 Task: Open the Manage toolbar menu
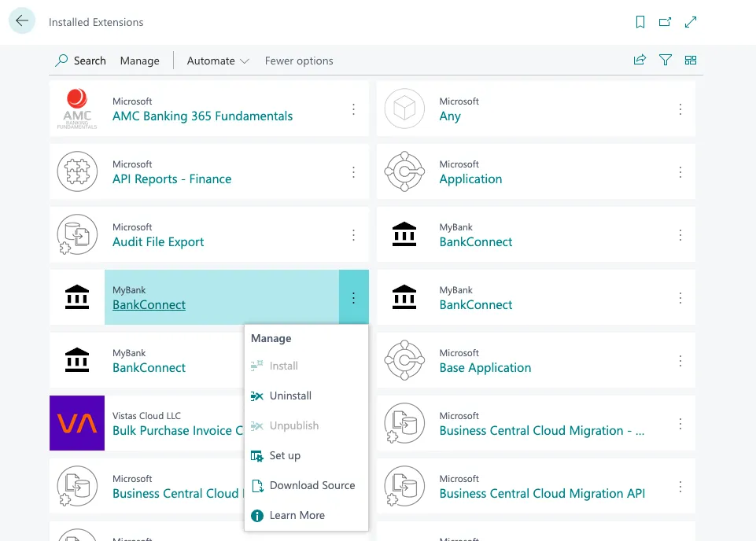(x=140, y=61)
